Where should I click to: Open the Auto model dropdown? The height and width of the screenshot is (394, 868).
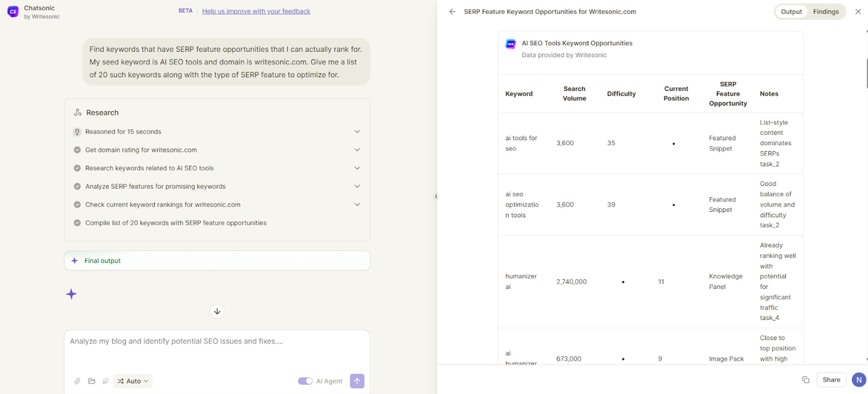[132, 381]
